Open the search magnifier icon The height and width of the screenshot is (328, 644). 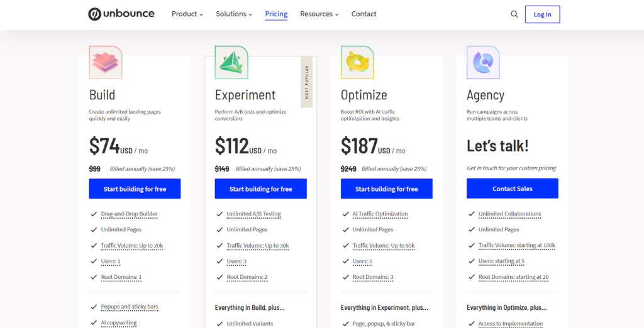(514, 14)
